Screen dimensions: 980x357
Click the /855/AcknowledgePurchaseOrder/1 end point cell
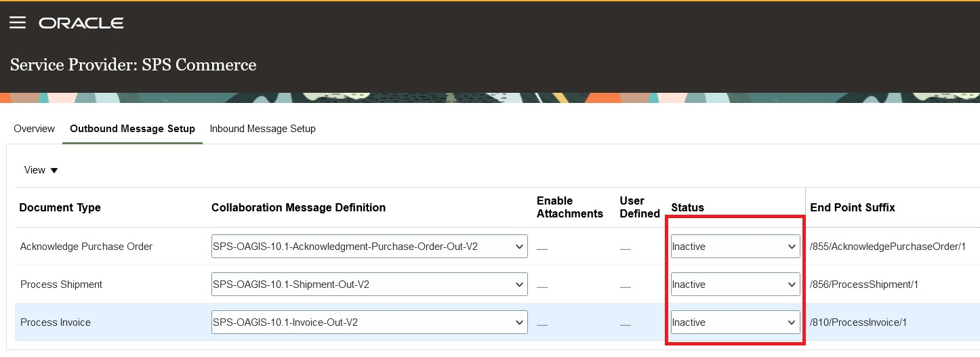point(888,247)
